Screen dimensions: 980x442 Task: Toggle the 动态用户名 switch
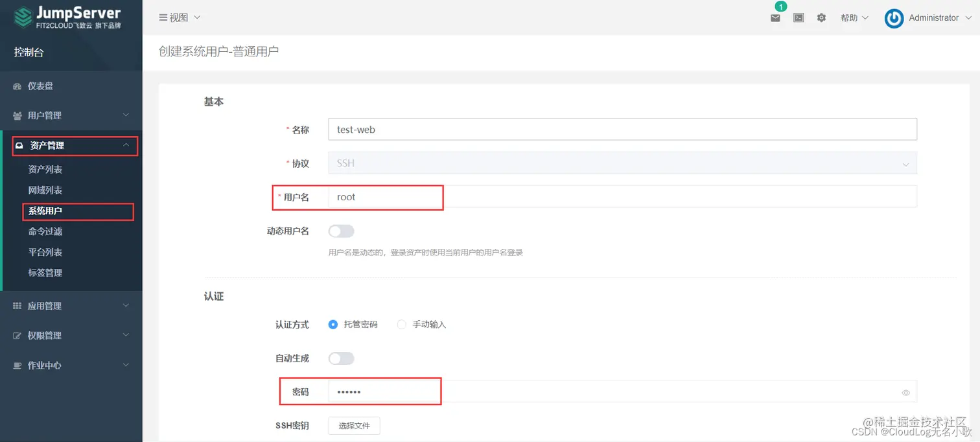coord(342,231)
